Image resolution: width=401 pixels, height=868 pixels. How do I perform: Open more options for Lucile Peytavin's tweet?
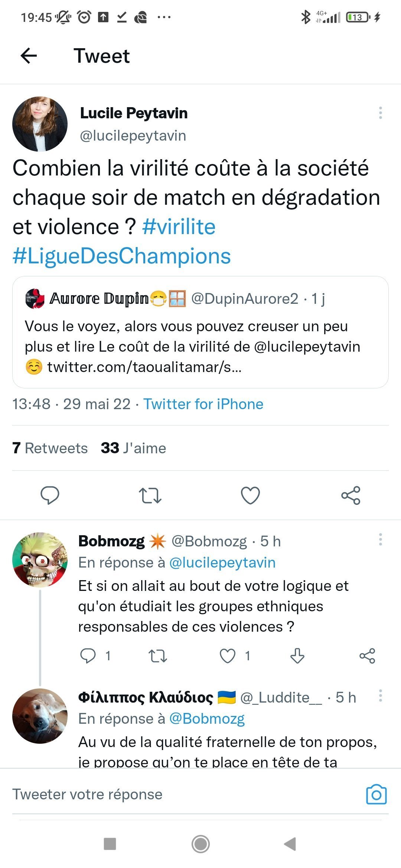(x=380, y=113)
